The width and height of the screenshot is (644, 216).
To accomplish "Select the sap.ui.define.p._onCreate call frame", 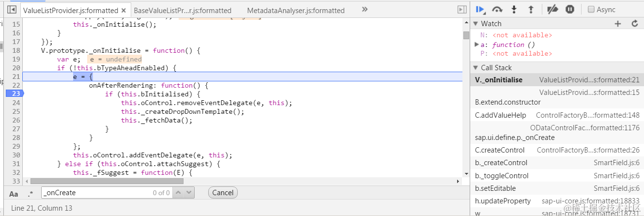I will pos(557,133).
